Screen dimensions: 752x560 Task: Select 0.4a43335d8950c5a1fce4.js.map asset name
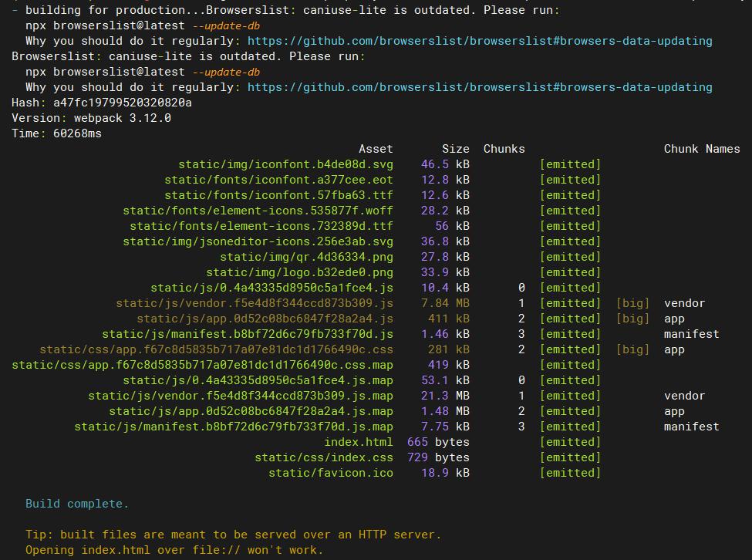pos(258,380)
